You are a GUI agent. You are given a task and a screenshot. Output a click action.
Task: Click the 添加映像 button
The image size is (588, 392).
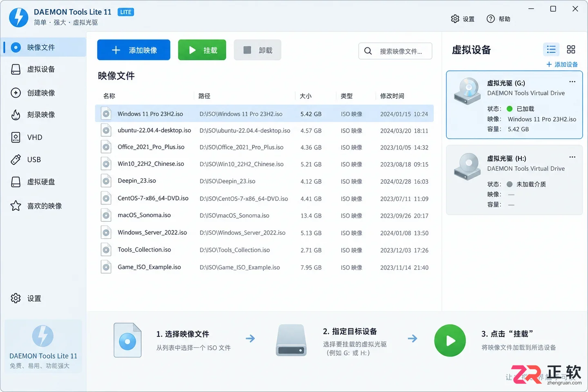click(134, 50)
